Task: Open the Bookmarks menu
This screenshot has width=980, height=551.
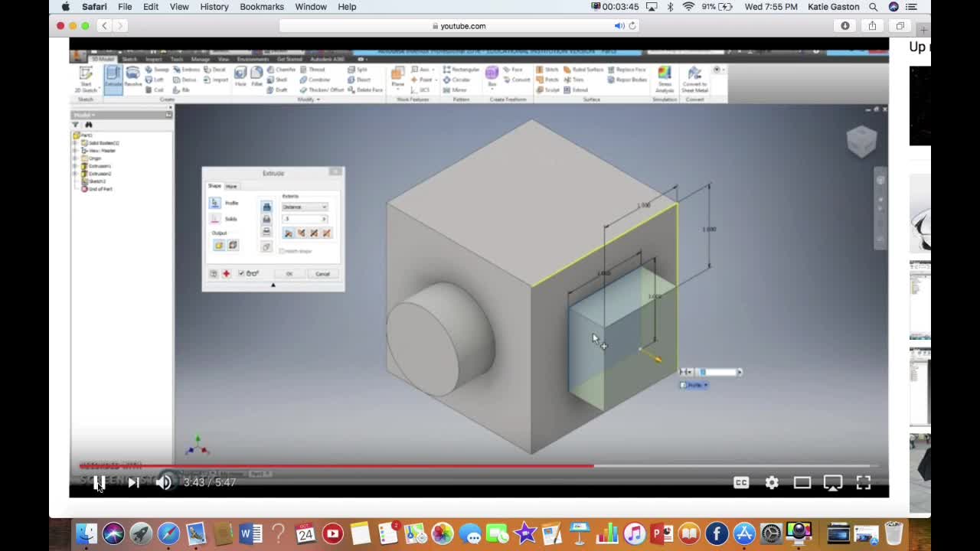Action: tap(262, 7)
